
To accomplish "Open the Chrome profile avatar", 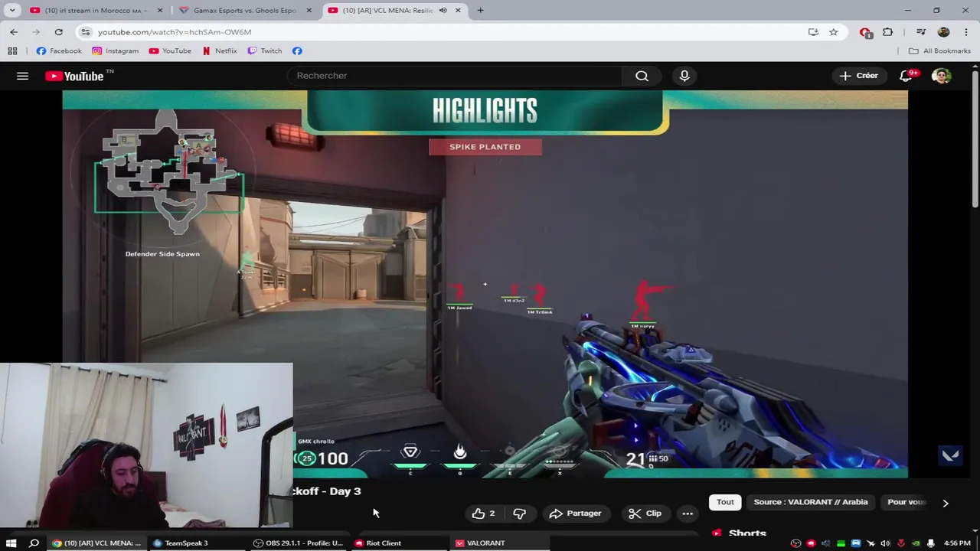I will coord(943,32).
